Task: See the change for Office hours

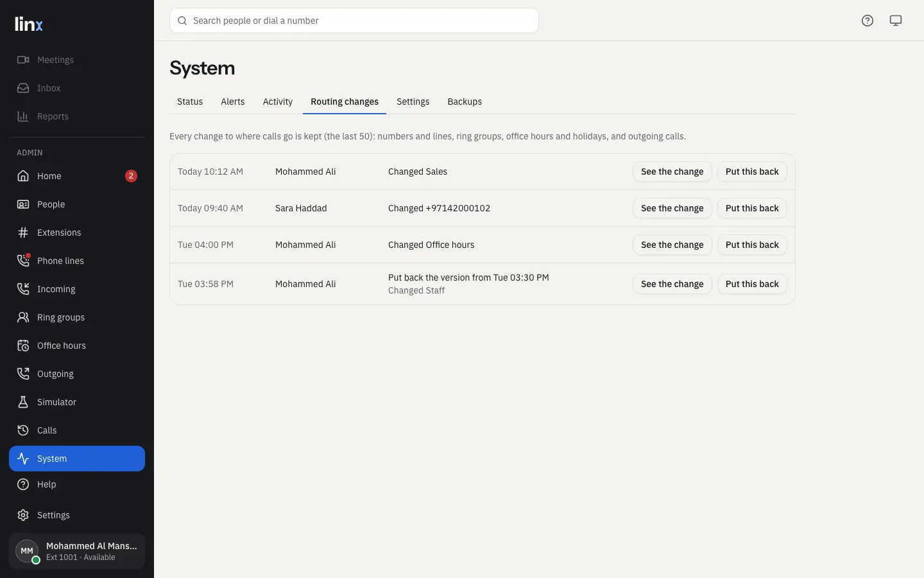Action: [672, 245]
